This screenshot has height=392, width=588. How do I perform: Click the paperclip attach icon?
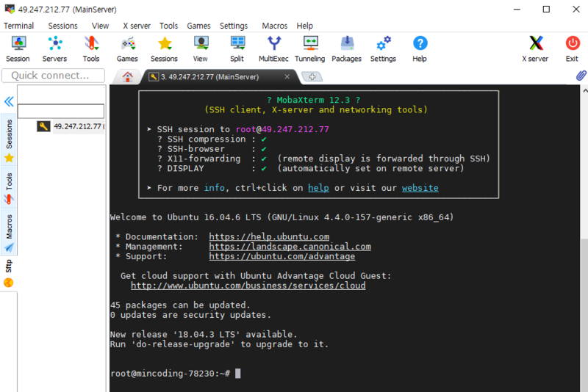[581, 76]
